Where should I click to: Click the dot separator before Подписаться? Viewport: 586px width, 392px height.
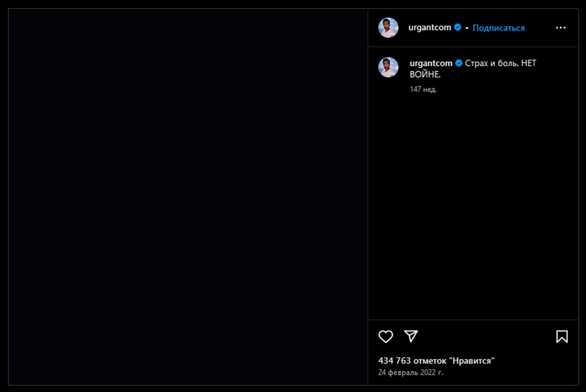[467, 28]
